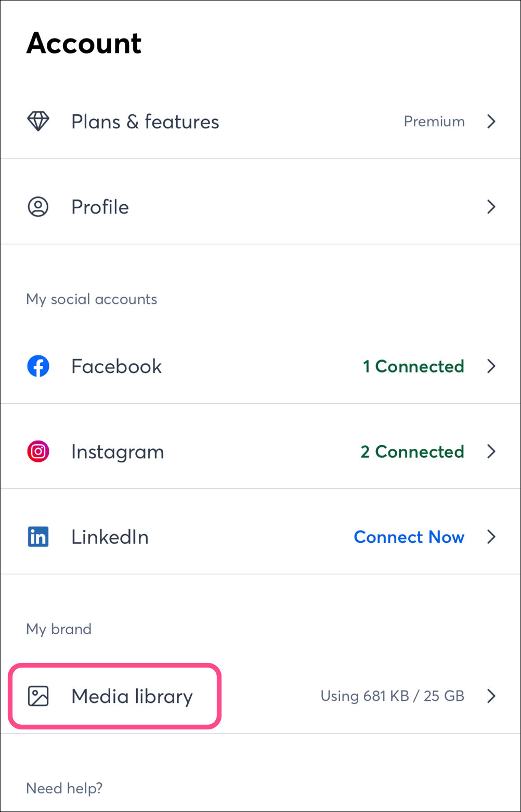Image resolution: width=521 pixels, height=812 pixels.
Task: Expand the Facebook row chevron
Action: [x=491, y=366]
